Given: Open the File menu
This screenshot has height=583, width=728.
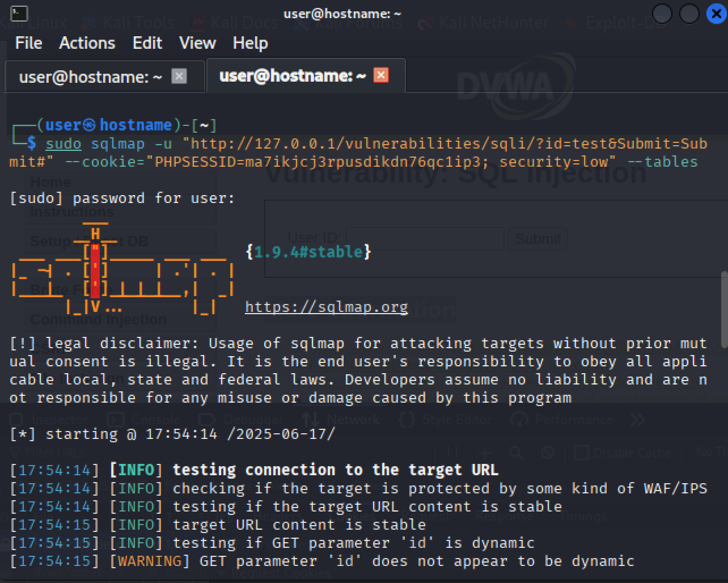Looking at the screenshot, I should tap(28, 43).
